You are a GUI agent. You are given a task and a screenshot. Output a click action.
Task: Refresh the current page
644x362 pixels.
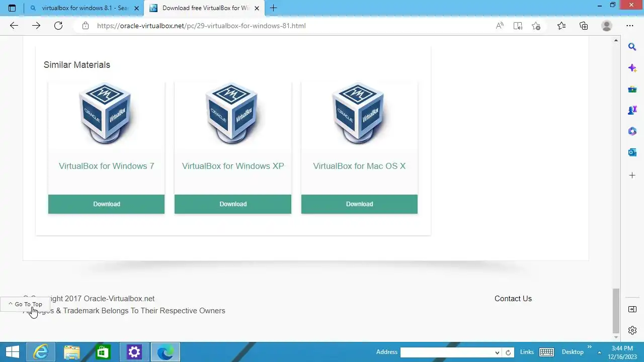click(58, 26)
